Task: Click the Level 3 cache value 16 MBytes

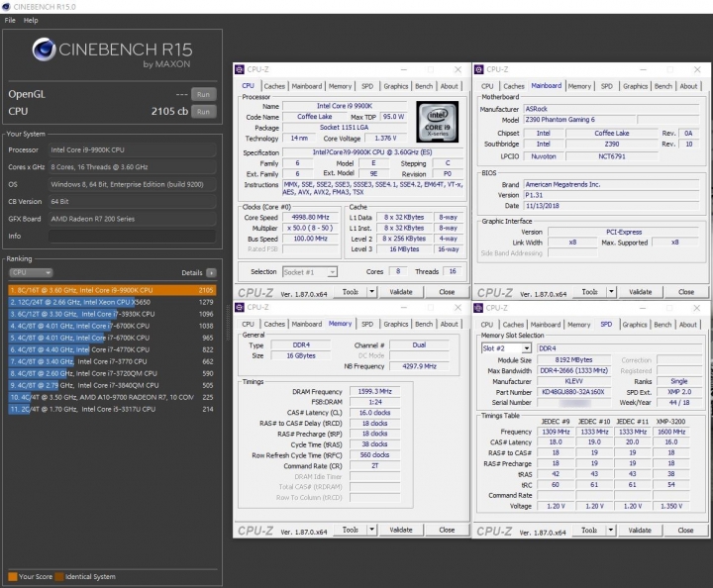Action: pos(404,249)
